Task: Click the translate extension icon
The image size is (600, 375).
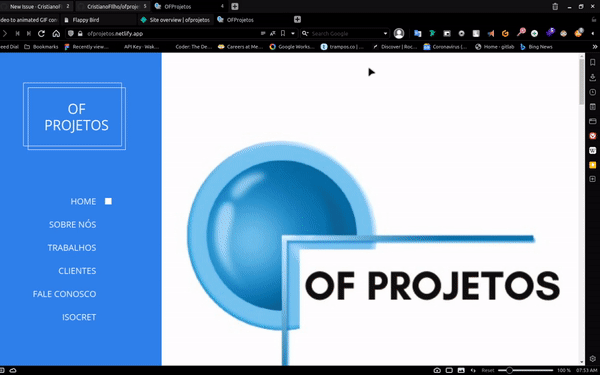Action: (417, 34)
